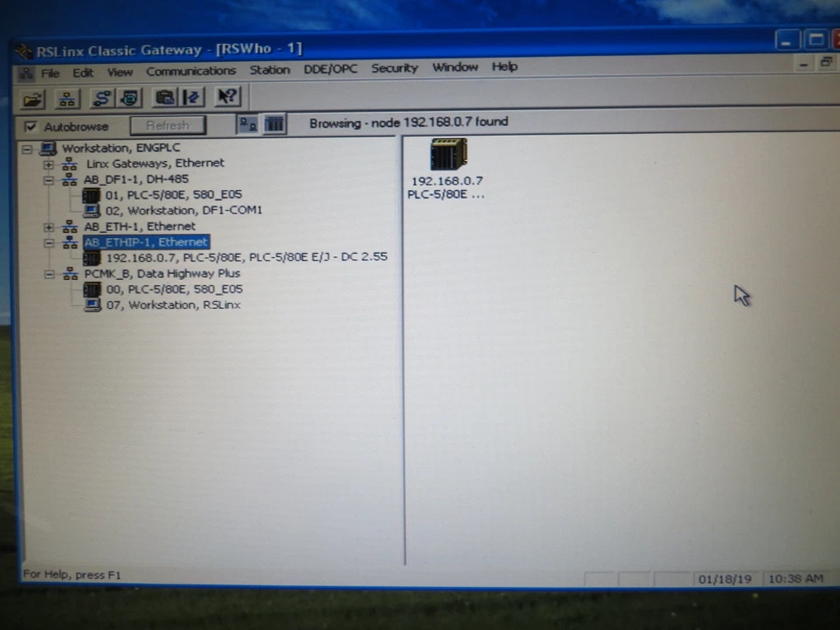Select the PLC-5/80E device icon at 192.168.0.7
This screenshot has width=840, height=630.
[x=447, y=154]
